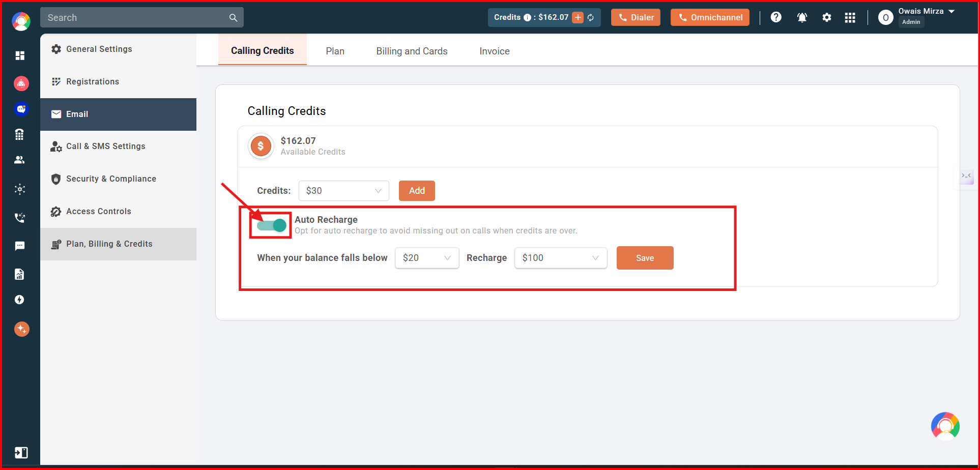Open Access Controls in the sidebar
The height and width of the screenshot is (470, 980).
(118, 212)
